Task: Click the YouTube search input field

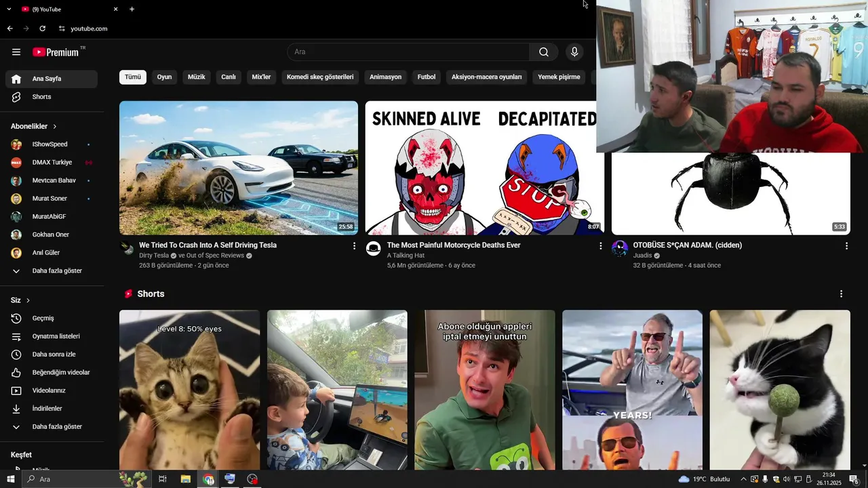Action: coord(409,52)
